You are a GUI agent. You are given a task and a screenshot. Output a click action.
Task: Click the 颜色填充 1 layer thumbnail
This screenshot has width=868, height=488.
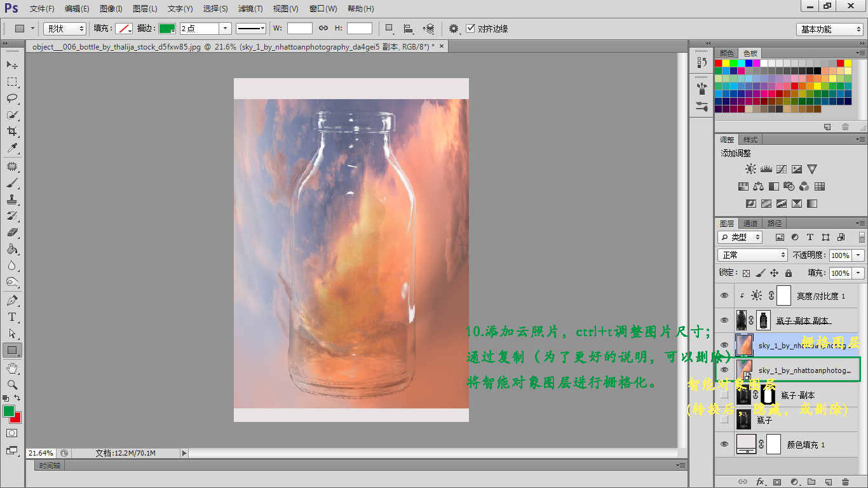tap(746, 444)
